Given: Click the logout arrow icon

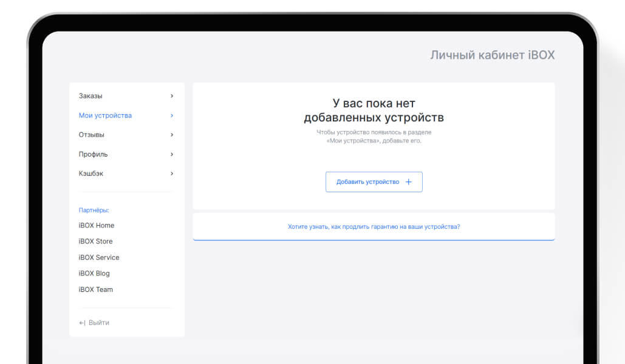Looking at the screenshot, I should (x=82, y=323).
